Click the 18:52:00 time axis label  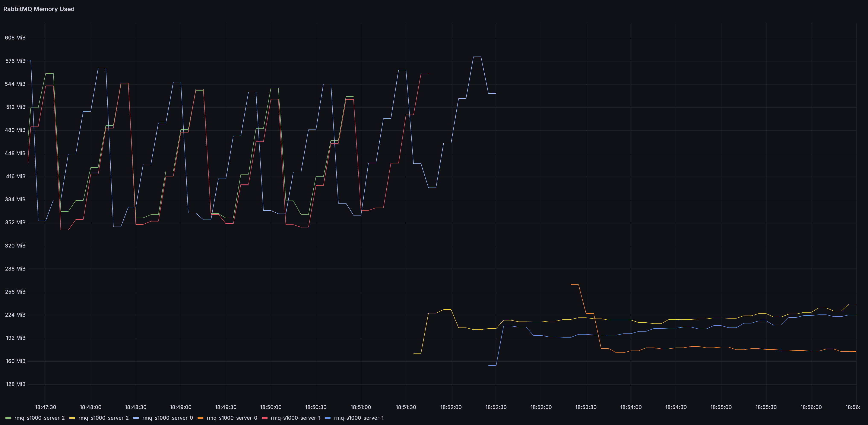[x=451, y=407]
